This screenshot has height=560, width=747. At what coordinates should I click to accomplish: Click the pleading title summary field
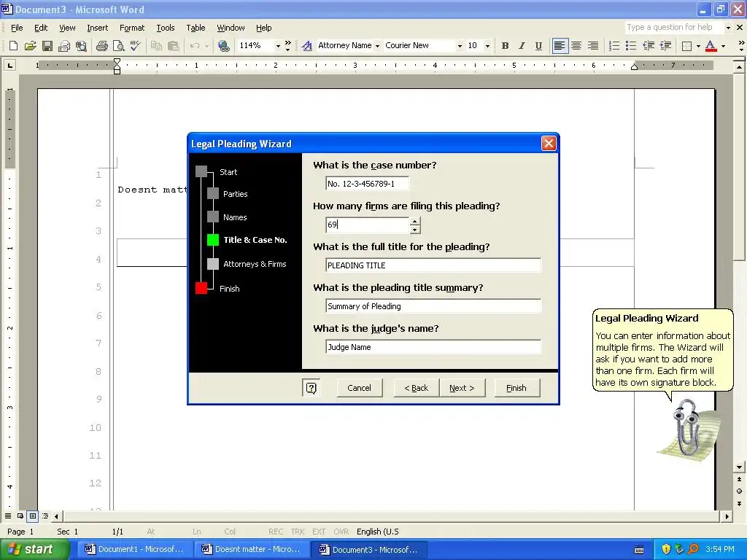click(433, 306)
